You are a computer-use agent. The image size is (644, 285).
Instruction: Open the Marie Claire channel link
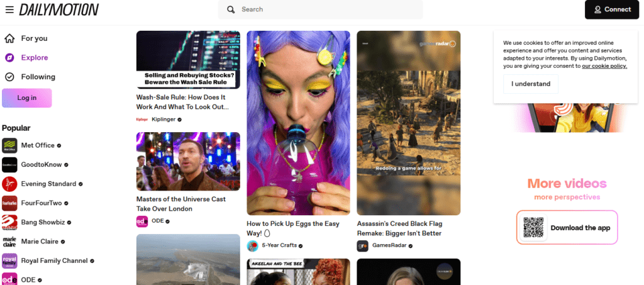(40, 242)
